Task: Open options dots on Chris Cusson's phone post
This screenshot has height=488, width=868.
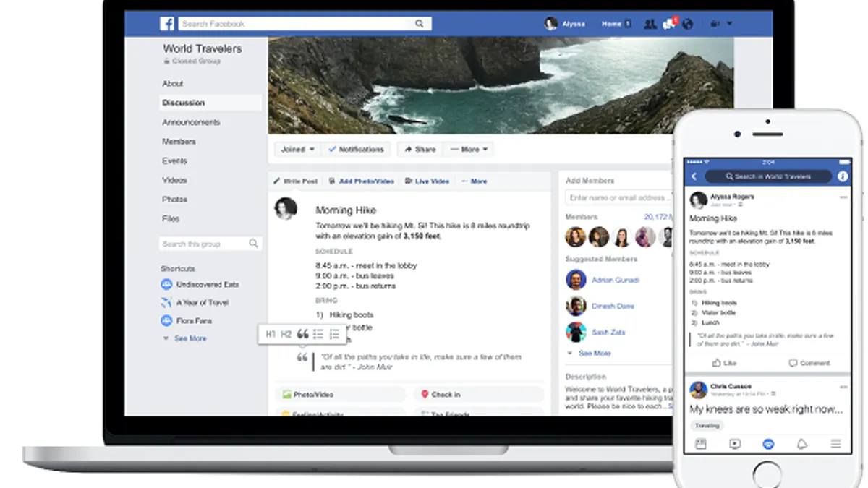Action: 843,388
